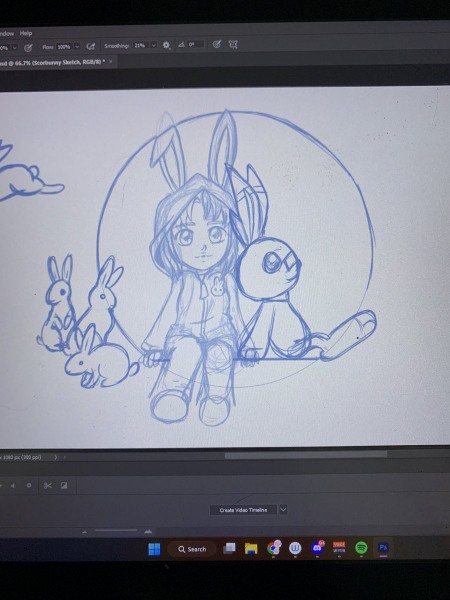The height and width of the screenshot is (600, 450).
Task: Click the timeline transition icon
Action: 64,486
